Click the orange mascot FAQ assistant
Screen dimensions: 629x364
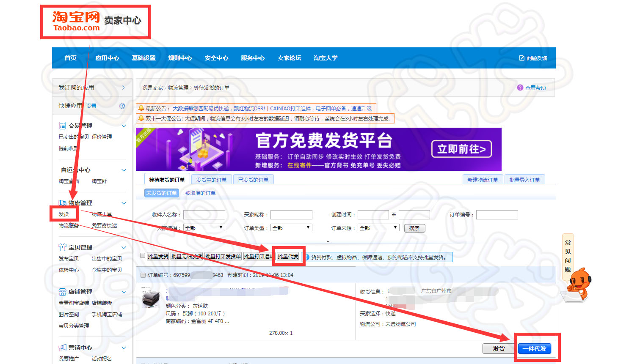point(578,283)
